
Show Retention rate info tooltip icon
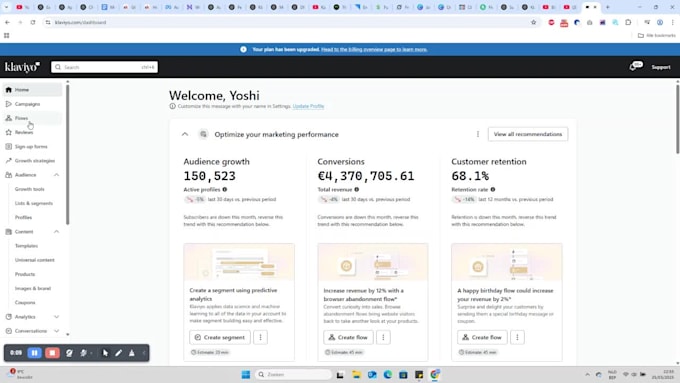493,190
